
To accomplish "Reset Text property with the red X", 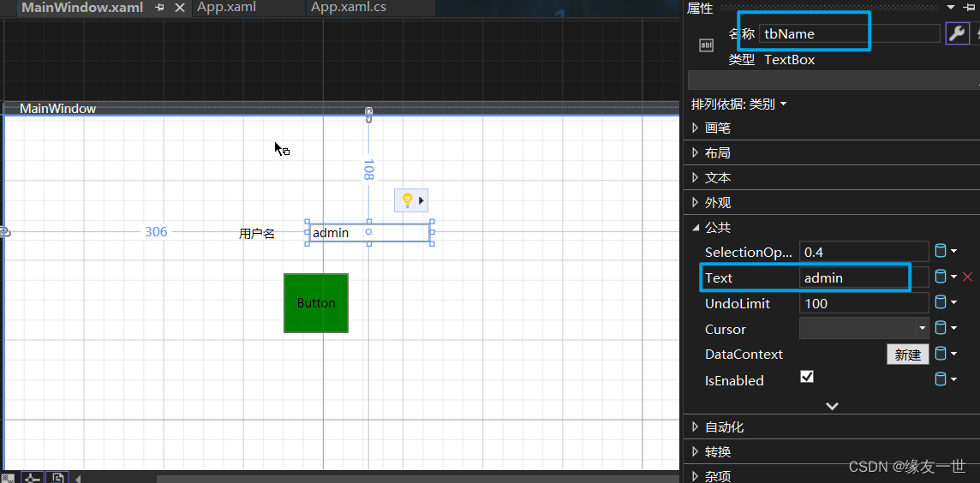I will 968,277.
